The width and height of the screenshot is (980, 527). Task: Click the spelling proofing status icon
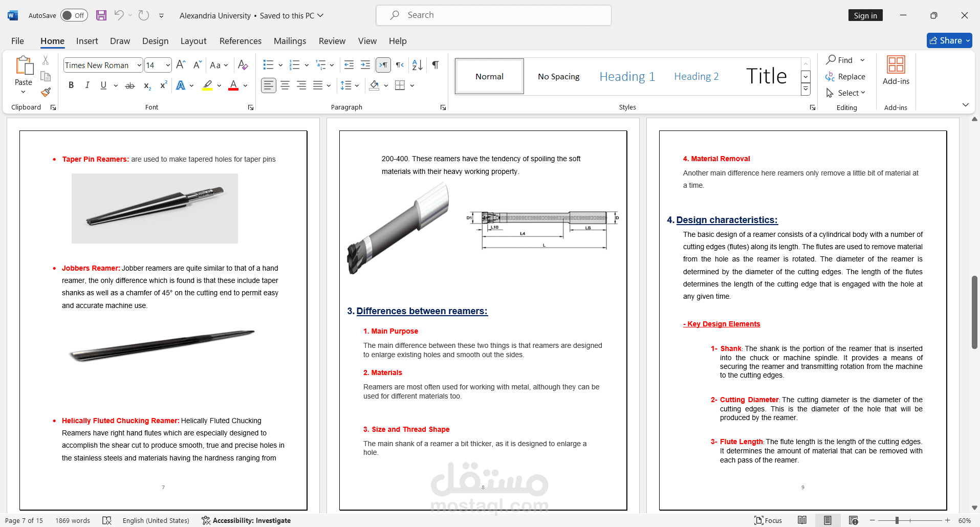(106, 520)
